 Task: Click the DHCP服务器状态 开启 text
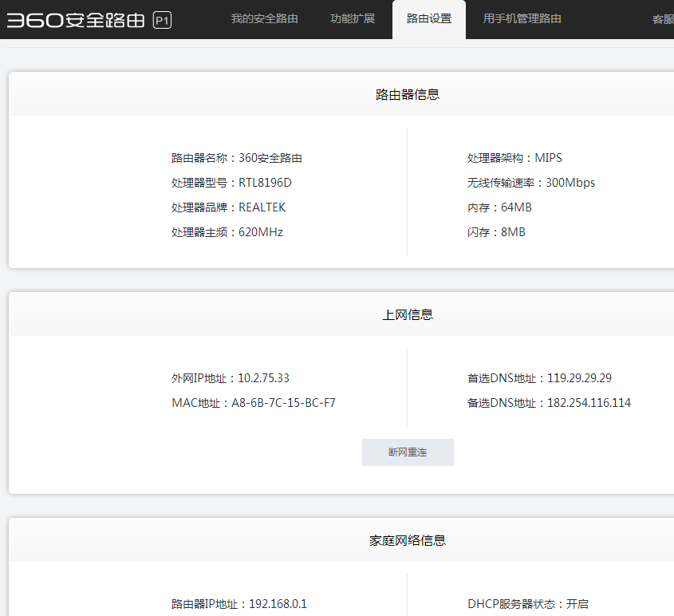pyautogui.click(x=577, y=604)
